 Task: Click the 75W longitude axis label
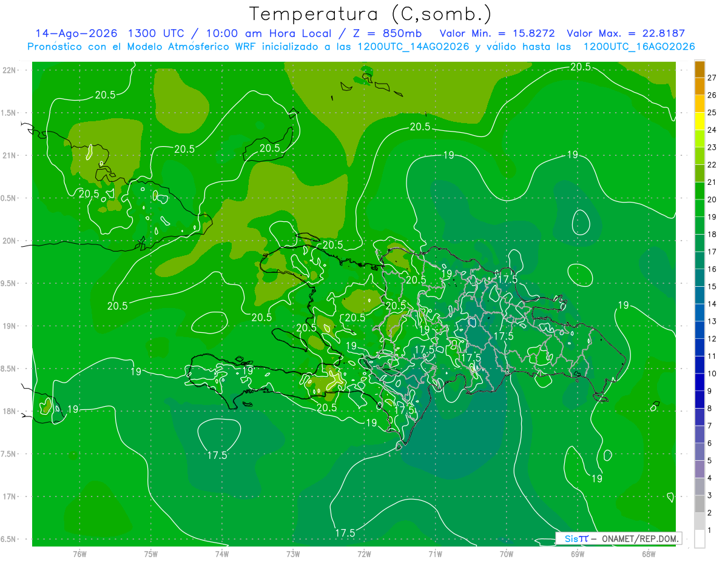(151, 554)
